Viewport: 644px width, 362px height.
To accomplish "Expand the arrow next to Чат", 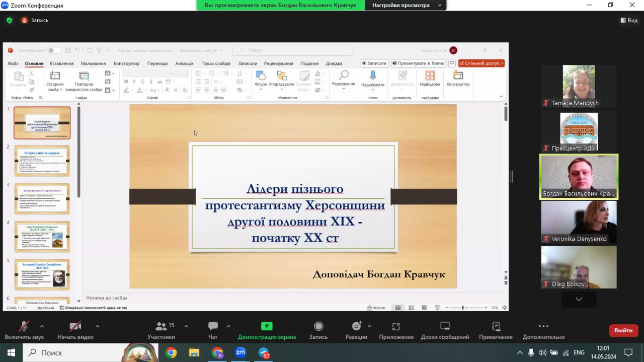I will pos(228,326).
